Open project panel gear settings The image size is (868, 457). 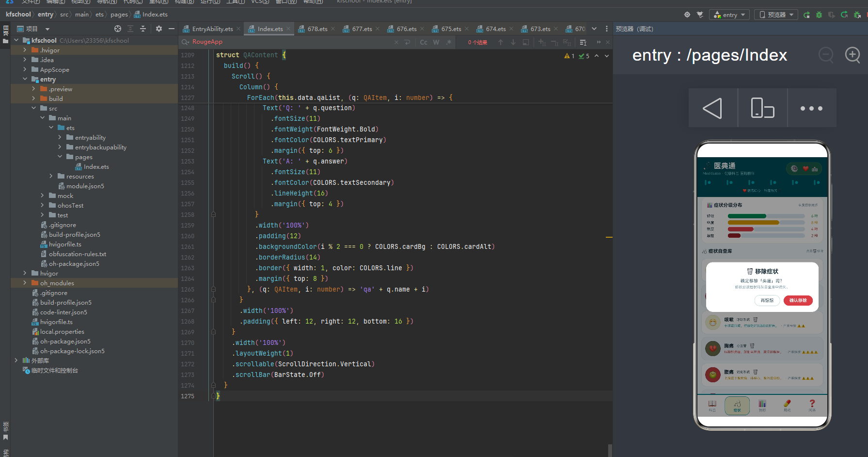click(x=159, y=29)
